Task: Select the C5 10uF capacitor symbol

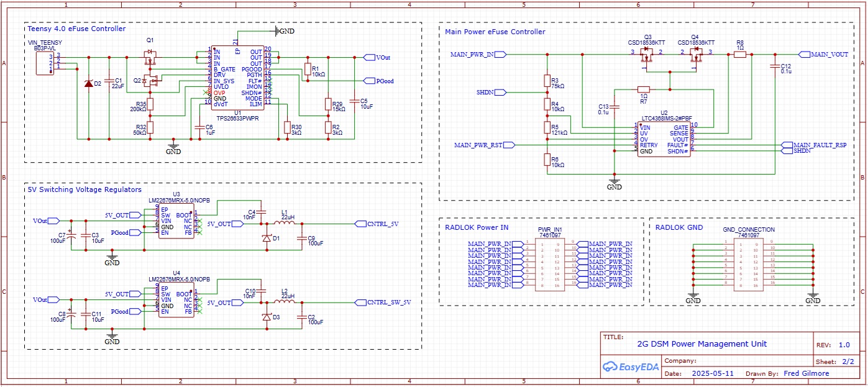Action: point(355,100)
